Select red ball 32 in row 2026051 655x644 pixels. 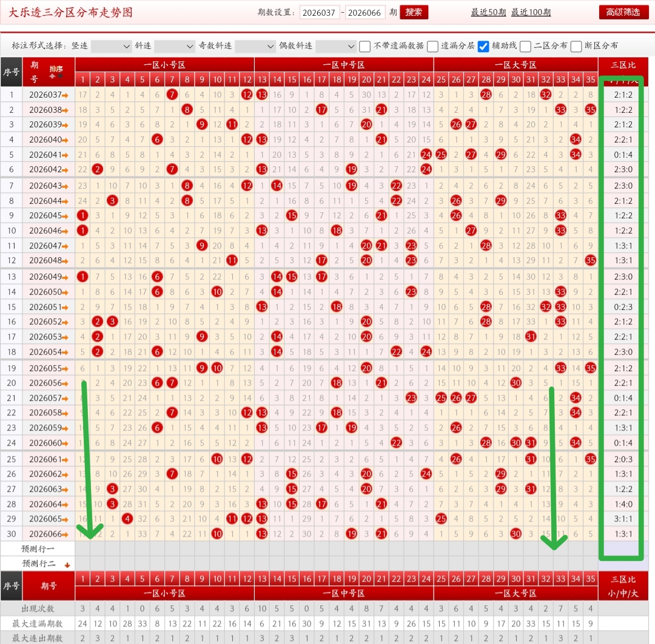[546, 307]
